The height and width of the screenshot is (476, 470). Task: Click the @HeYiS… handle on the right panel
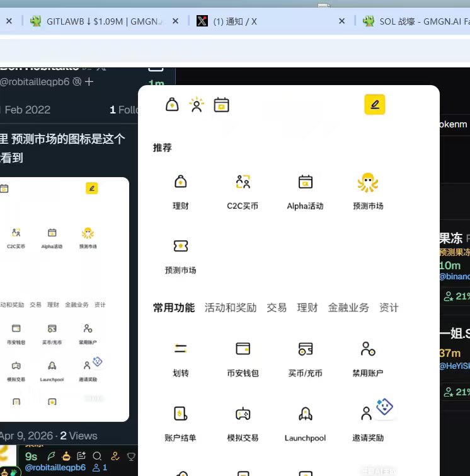454,366
